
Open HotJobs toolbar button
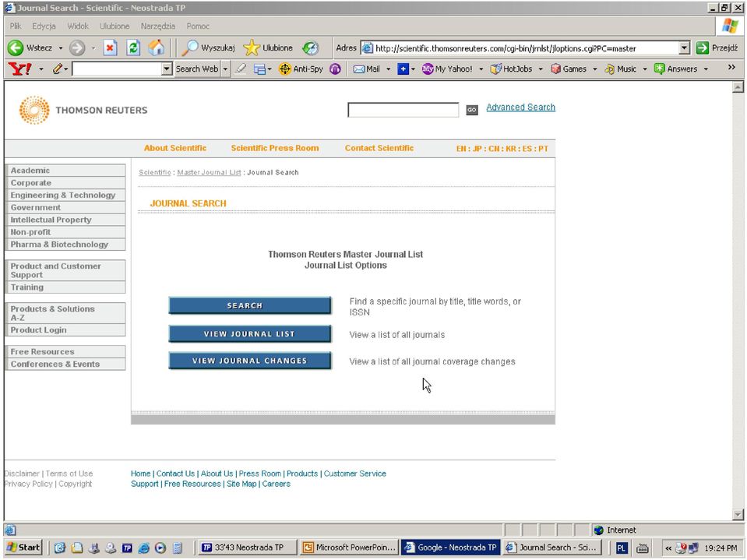511,69
